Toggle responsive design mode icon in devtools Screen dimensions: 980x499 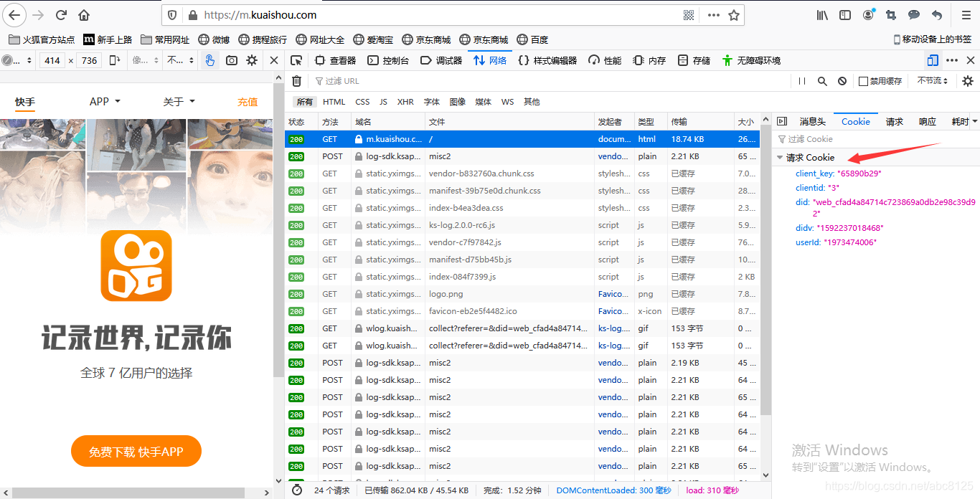point(933,61)
